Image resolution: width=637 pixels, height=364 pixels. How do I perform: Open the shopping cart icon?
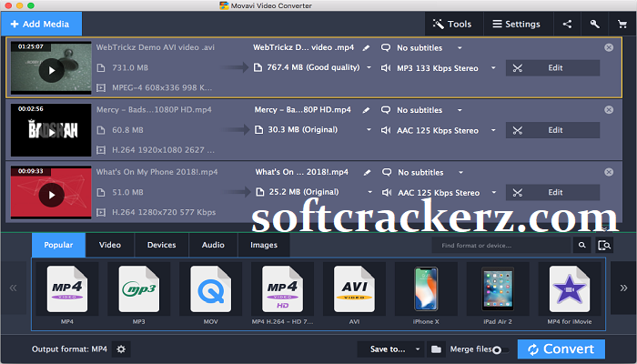[622, 24]
